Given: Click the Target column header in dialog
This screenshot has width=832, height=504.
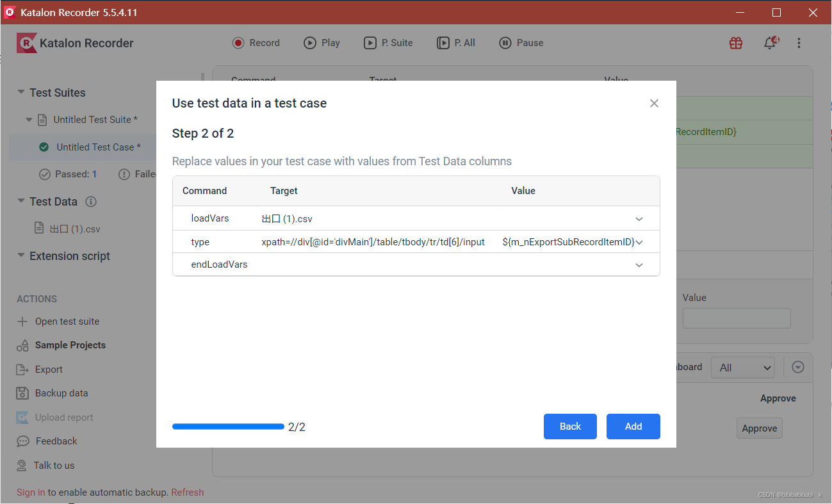Looking at the screenshot, I should click(284, 191).
